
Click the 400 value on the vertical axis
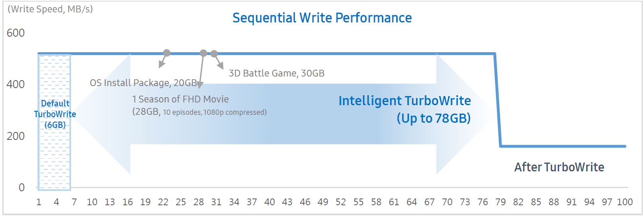[16, 84]
